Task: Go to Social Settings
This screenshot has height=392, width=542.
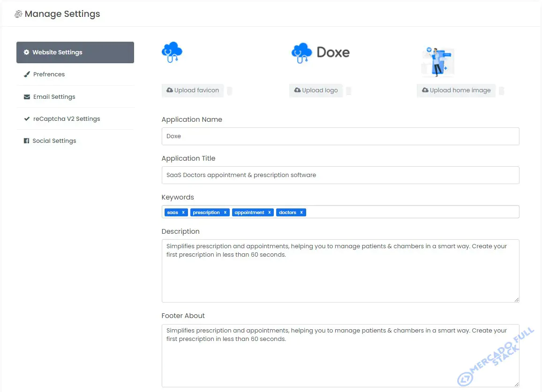Action: [x=75, y=141]
